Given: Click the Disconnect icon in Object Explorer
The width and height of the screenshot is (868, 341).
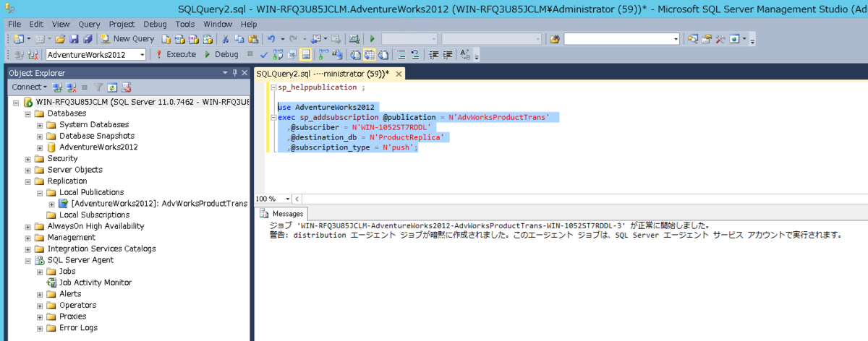Looking at the screenshot, I should [x=71, y=87].
